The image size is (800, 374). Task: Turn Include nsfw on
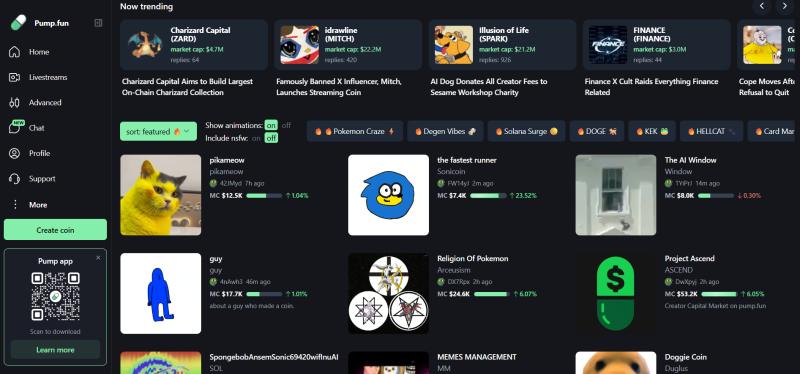point(256,138)
